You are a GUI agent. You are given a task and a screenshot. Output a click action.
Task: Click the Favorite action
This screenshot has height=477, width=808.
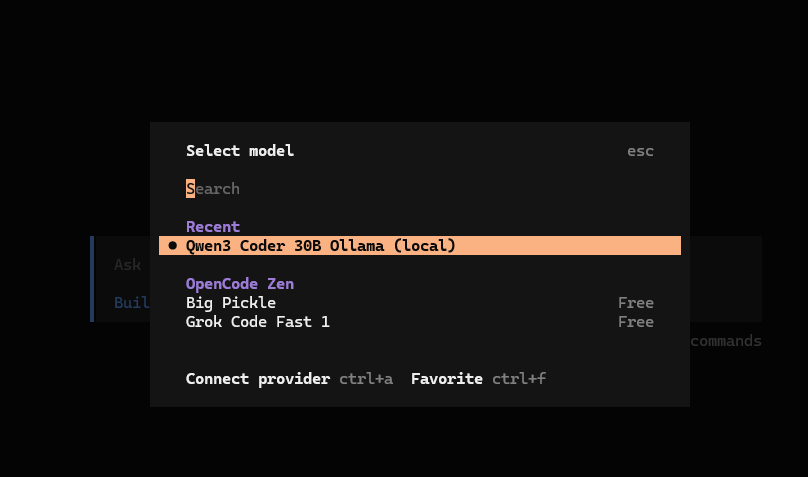(447, 379)
